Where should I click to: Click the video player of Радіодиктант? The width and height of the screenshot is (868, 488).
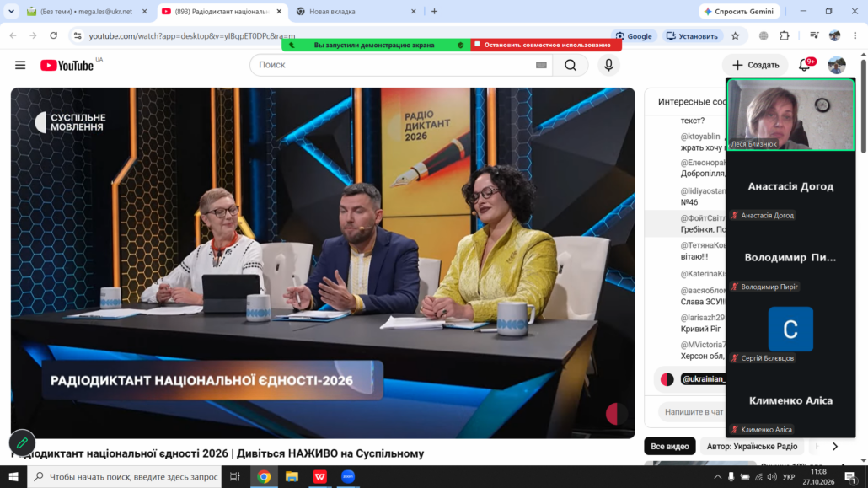point(323,263)
